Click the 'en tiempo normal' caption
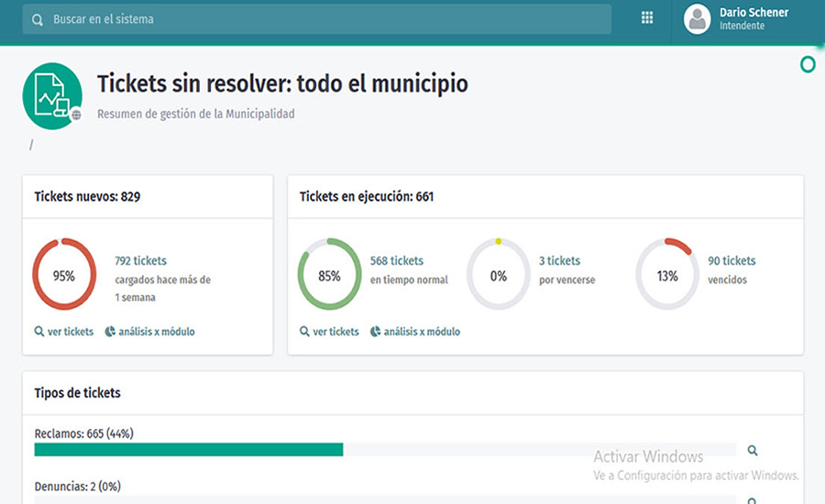This screenshot has width=825, height=504. [409, 279]
